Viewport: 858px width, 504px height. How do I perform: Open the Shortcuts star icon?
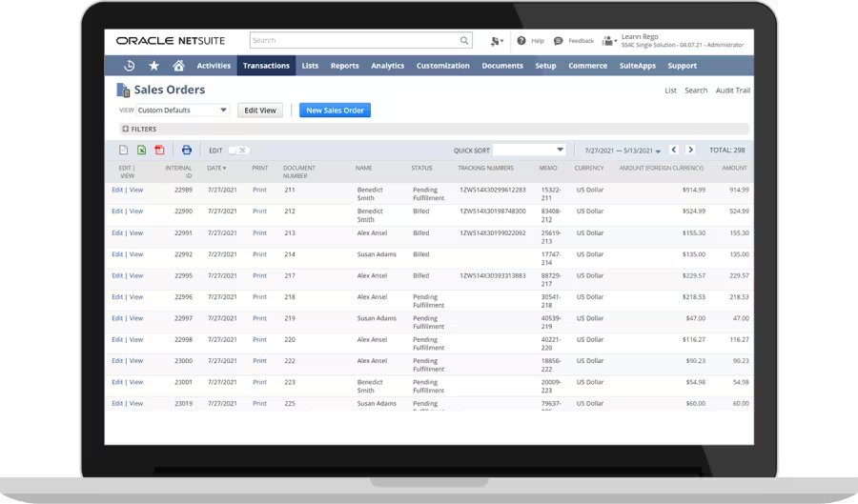coord(153,66)
